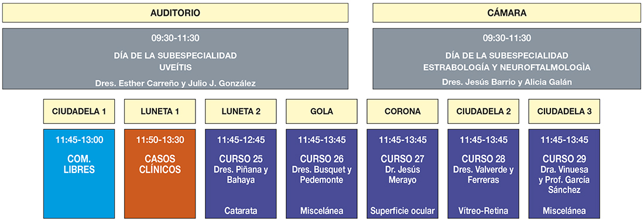644x221 pixels.
Task: Click the GOLA room label
Action: 321,111
